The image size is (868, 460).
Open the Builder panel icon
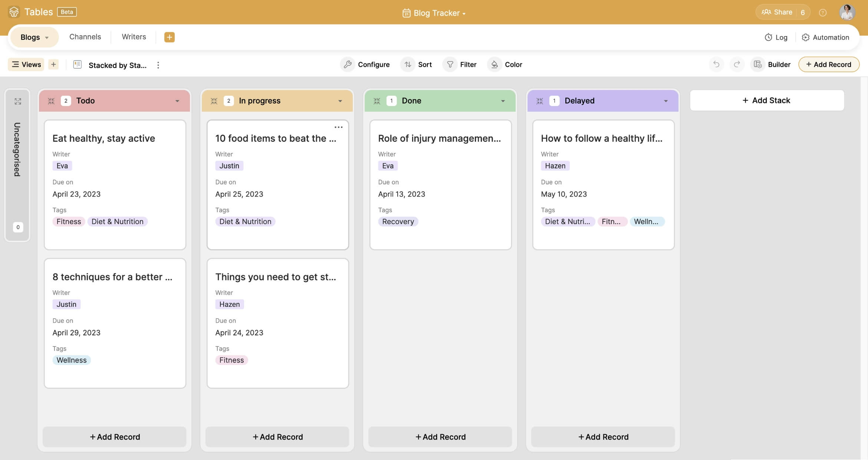coord(758,65)
